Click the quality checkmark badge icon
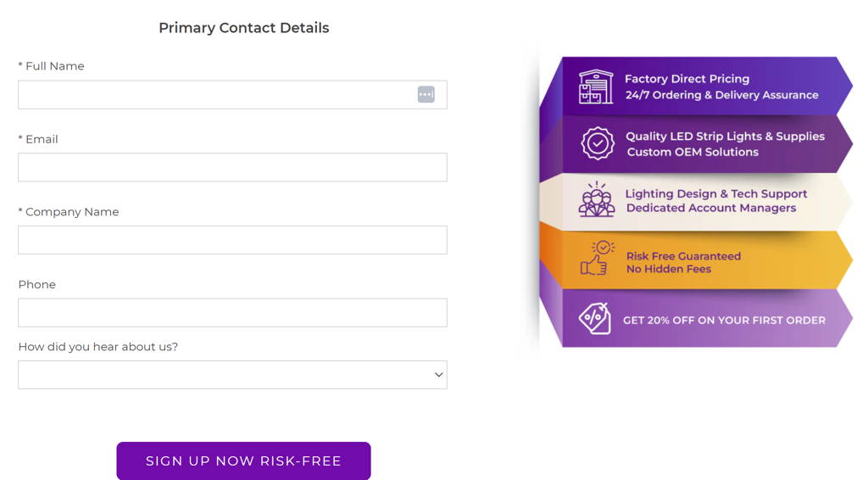 click(x=598, y=143)
